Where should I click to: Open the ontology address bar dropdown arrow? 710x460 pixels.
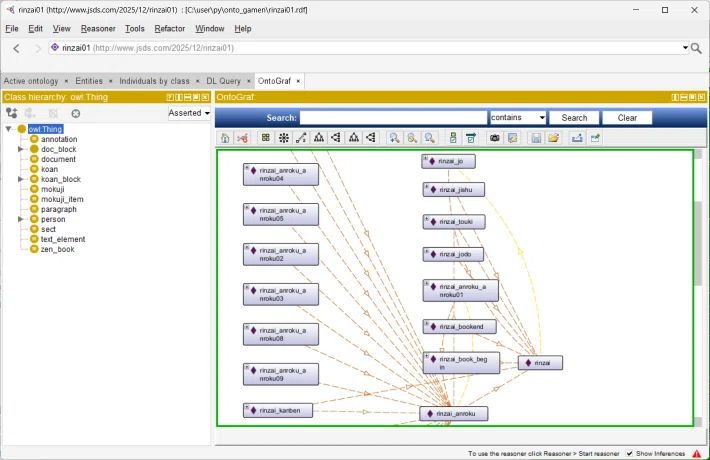click(x=685, y=48)
